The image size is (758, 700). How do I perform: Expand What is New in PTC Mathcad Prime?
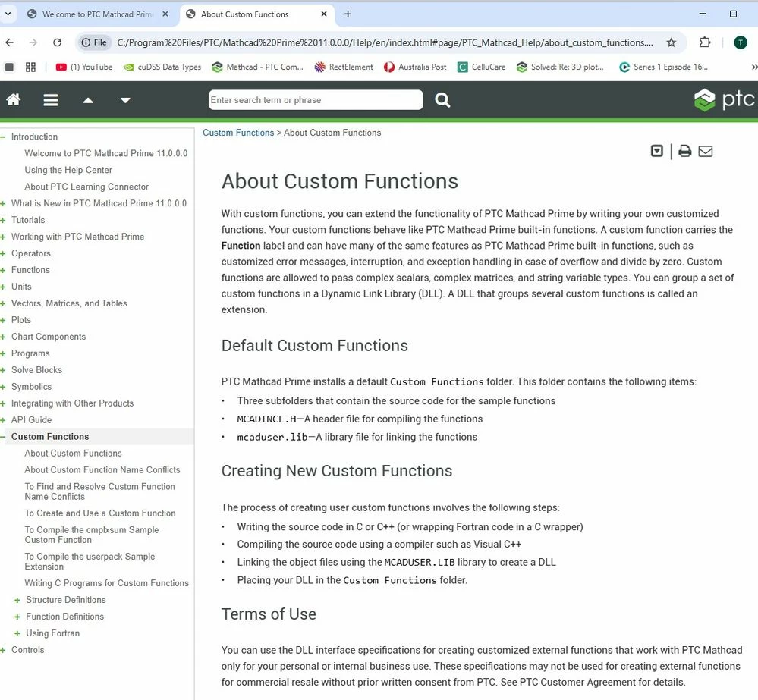pyautogui.click(x=3, y=203)
